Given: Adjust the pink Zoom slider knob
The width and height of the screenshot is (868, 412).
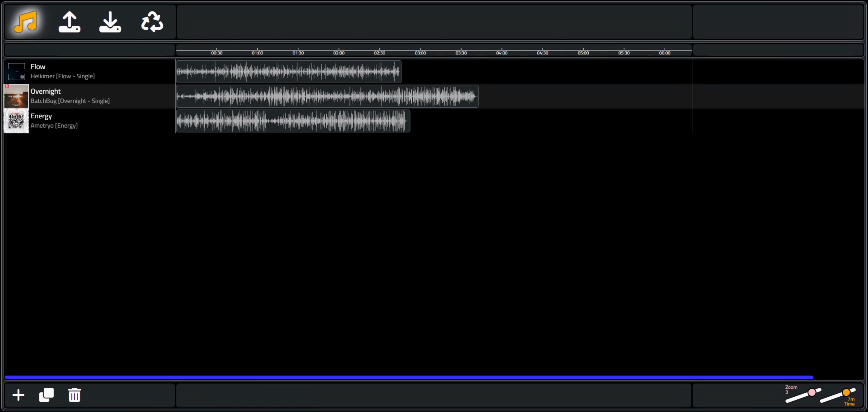Looking at the screenshot, I should tap(812, 392).
